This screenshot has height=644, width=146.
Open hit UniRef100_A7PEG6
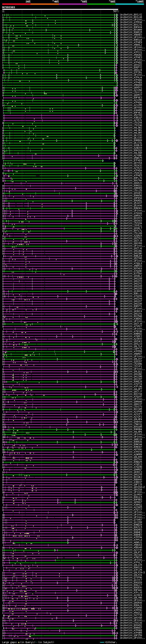131,22
